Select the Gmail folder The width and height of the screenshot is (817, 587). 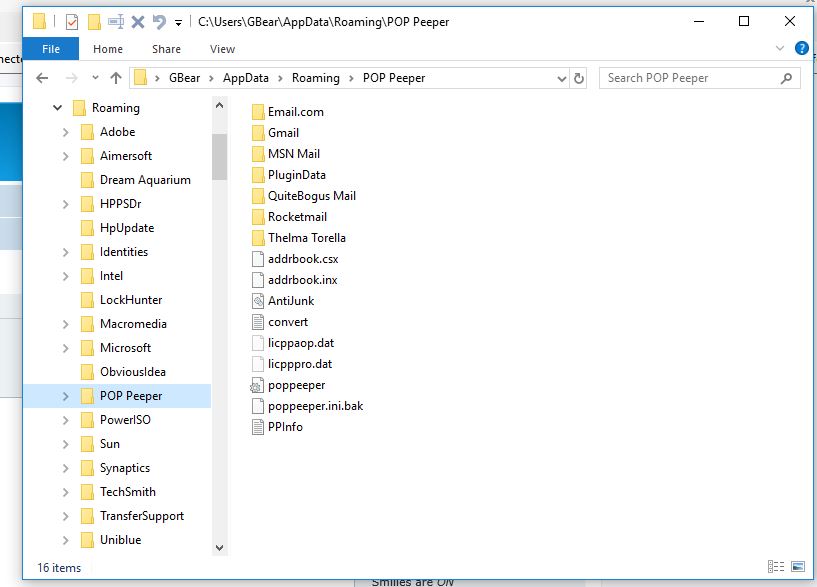click(x=276, y=133)
